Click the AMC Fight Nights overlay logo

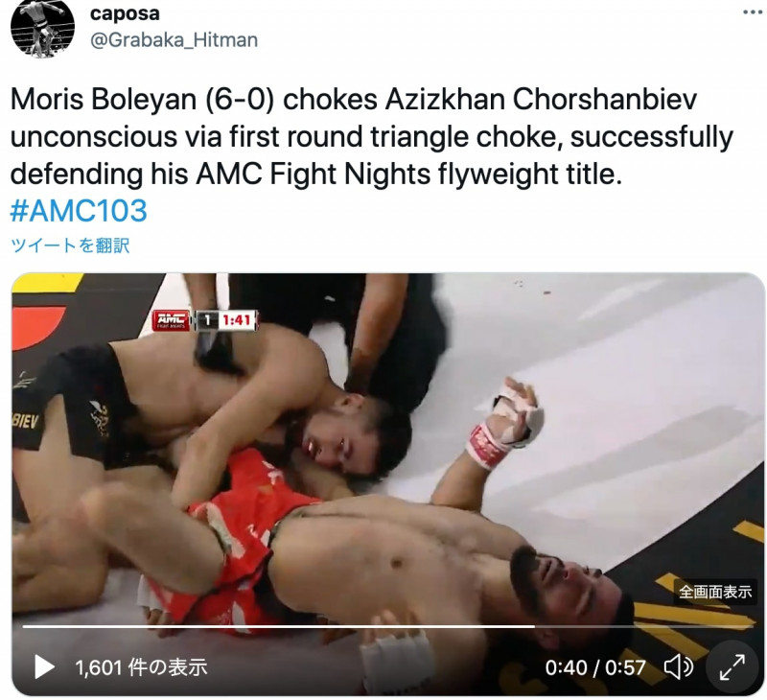171,320
